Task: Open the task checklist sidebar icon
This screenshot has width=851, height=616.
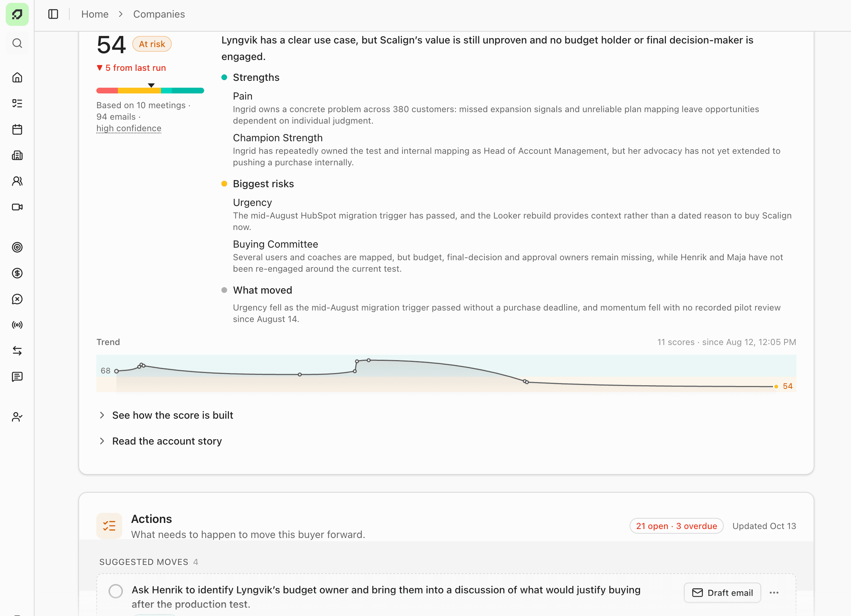Action: click(x=17, y=103)
